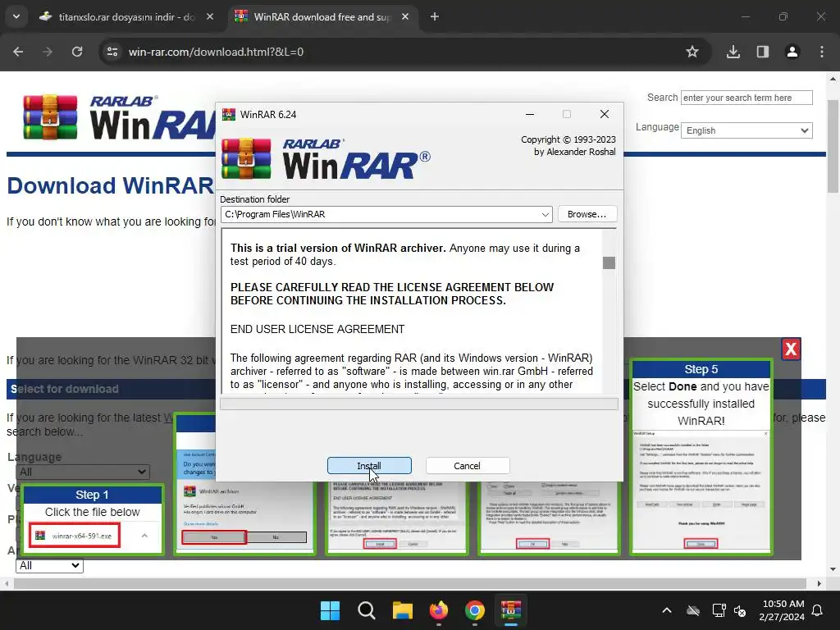Bookmark this page with star icon
Screen dimensions: 840x630
tap(692, 52)
